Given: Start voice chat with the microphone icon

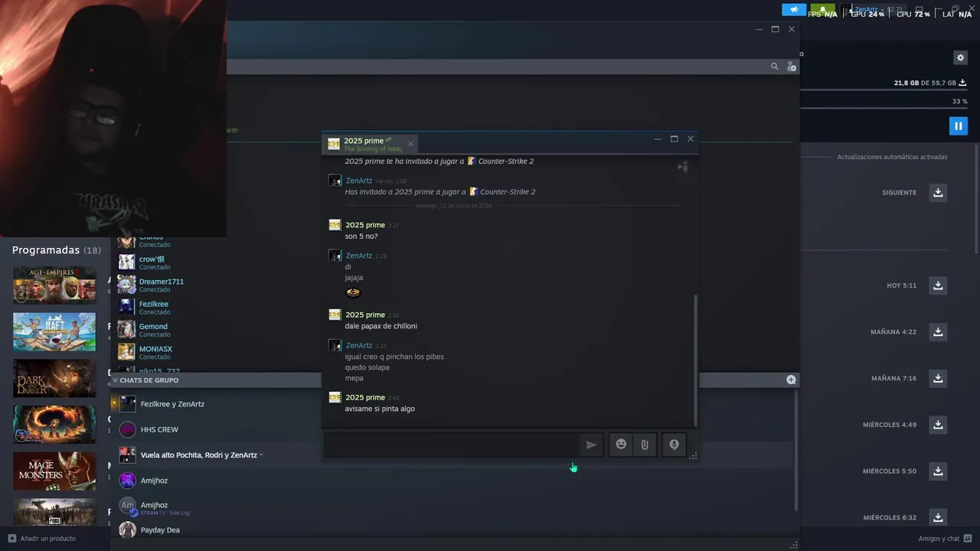Looking at the screenshot, I should 674,445.
